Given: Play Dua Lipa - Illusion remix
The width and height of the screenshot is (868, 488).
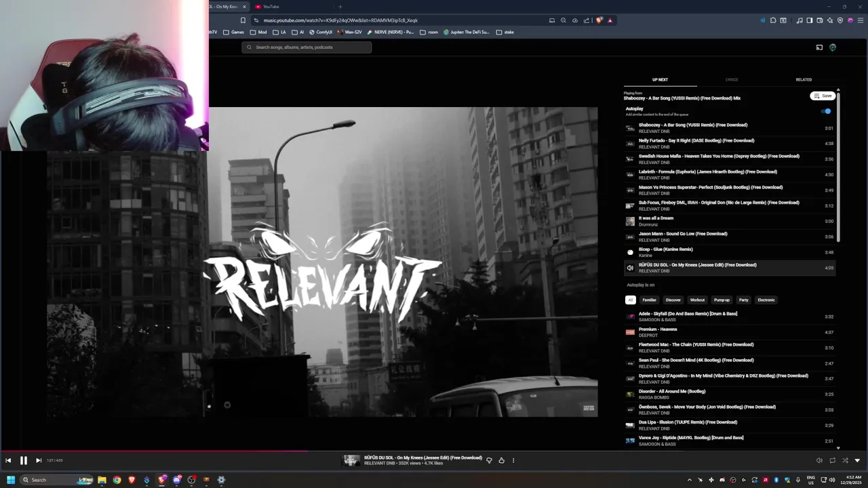Looking at the screenshot, I should tap(730, 425).
